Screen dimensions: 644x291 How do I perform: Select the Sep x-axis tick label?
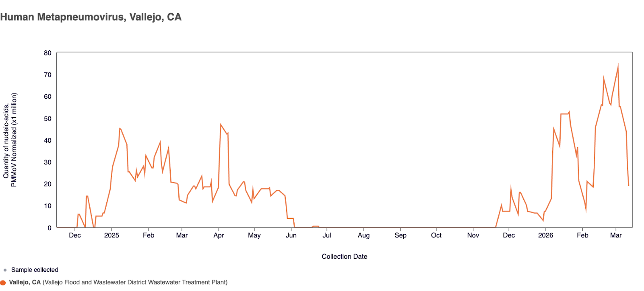400,235
